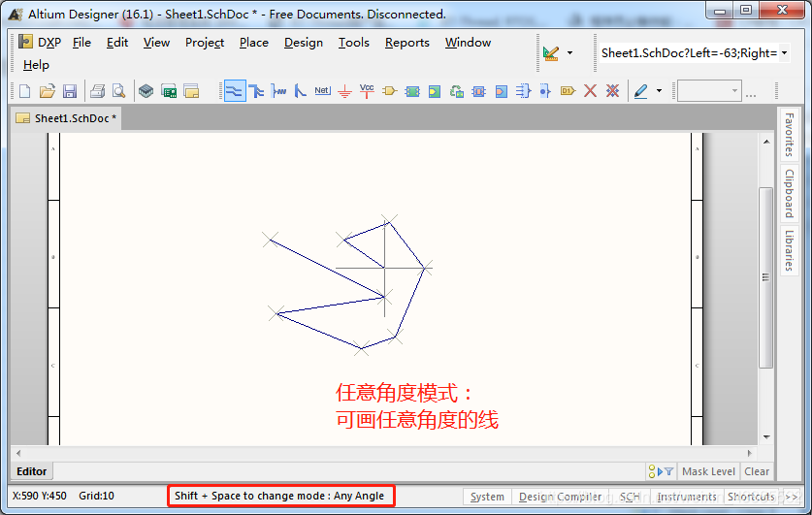Open the pencil tool dropdown arrow
The width and height of the screenshot is (812, 515).
point(659,91)
